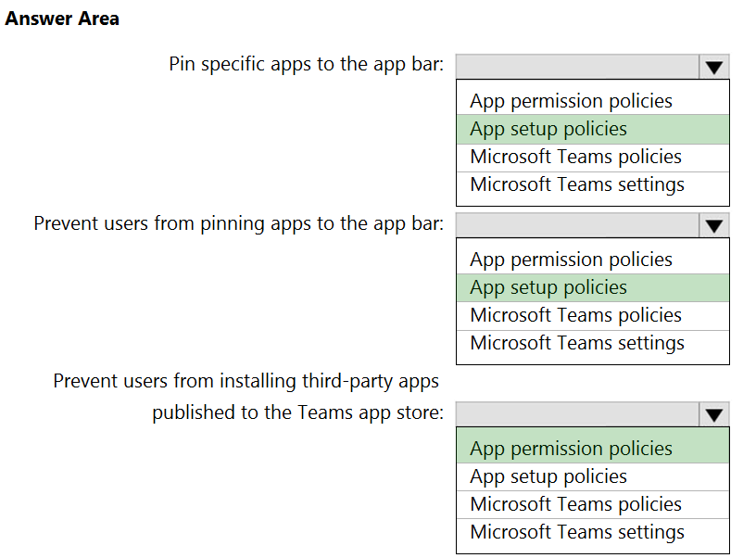Image resolution: width=756 pixels, height=558 pixels.
Task: Pick 'Microsoft Teams policies' under Prevent users from pinning
Action: [x=593, y=316]
